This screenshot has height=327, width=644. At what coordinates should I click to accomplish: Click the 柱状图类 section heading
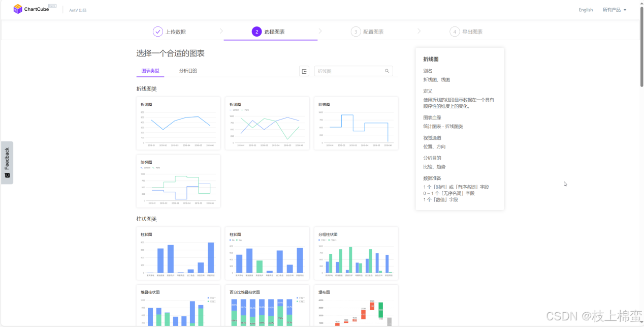pos(146,219)
